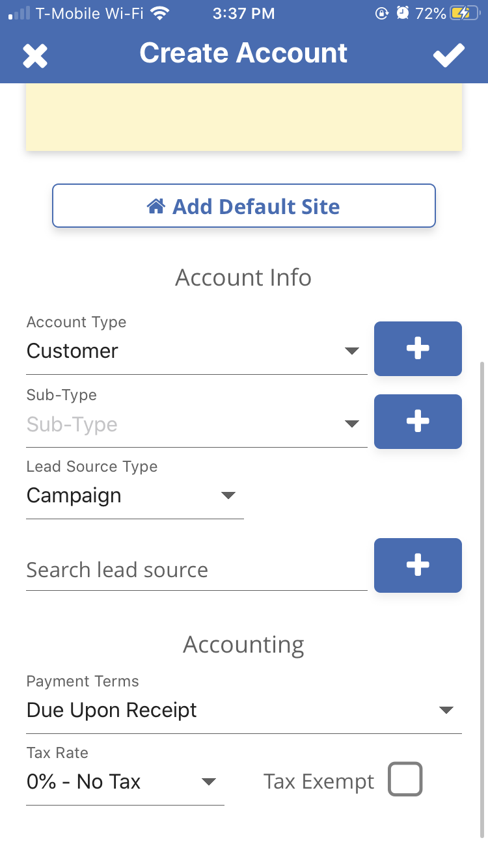Open the Lead Source Type dropdown
The width and height of the screenshot is (488, 868).
tap(134, 496)
